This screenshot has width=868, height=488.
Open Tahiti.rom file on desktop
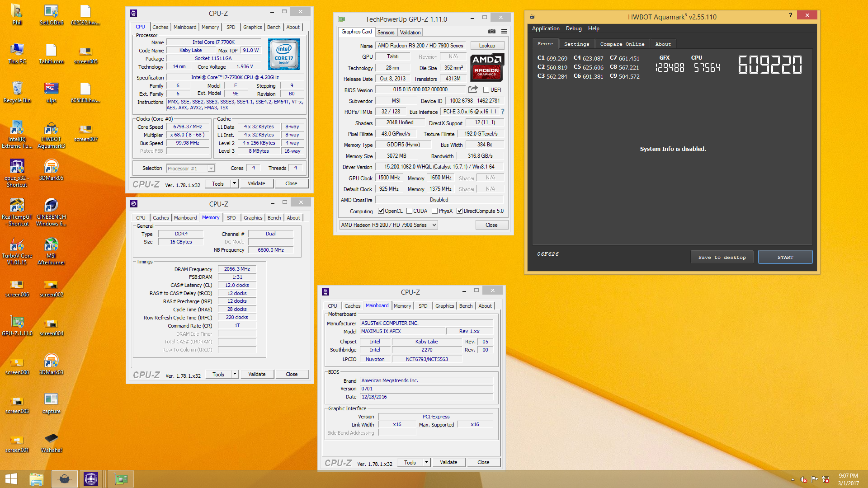(x=51, y=53)
